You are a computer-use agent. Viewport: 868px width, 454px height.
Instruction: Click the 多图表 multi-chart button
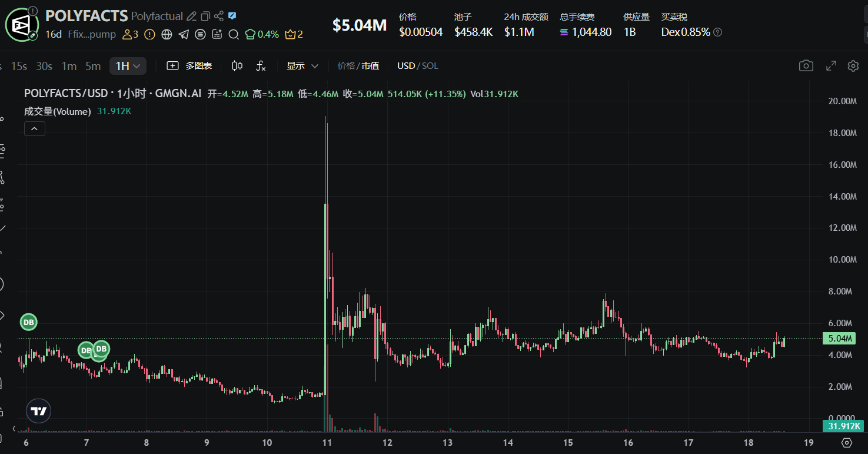point(189,66)
